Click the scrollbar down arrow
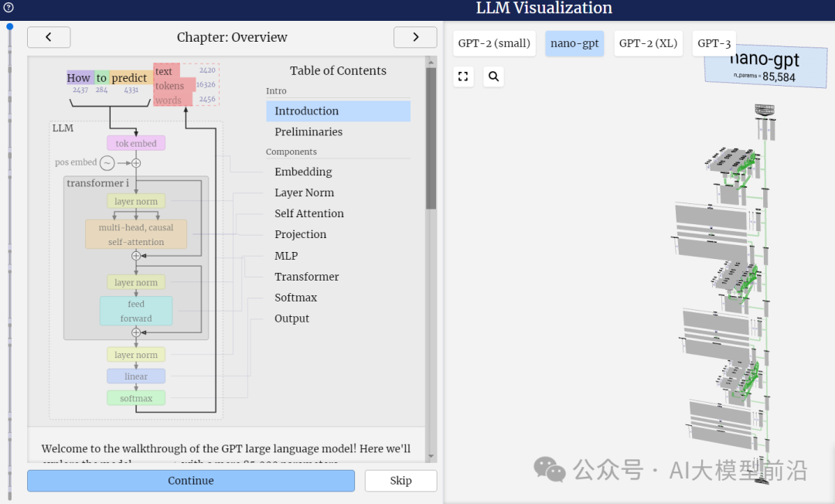Viewport: 835px width, 504px height. (431, 456)
